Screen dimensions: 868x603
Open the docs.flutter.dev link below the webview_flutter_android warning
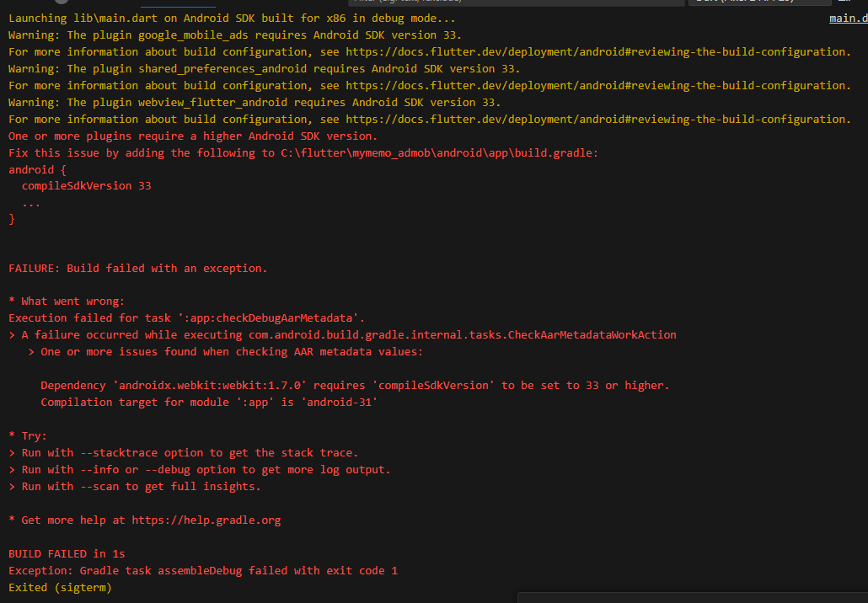click(x=597, y=120)
